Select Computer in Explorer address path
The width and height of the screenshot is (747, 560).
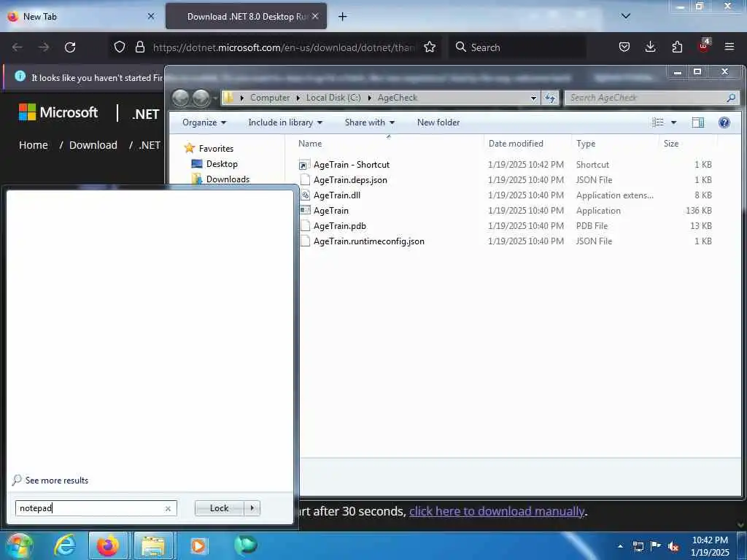coord(270,98)
